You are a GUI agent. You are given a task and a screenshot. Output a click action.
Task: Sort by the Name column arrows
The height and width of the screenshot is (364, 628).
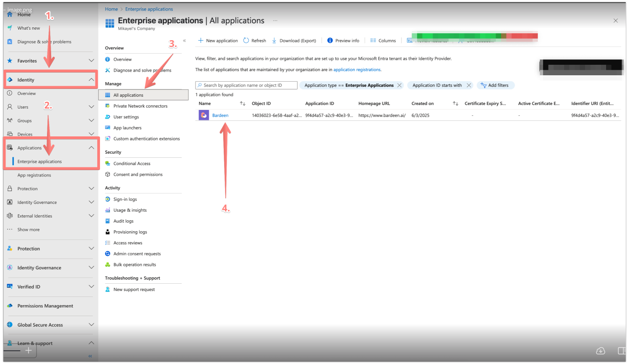pos(243,104)
